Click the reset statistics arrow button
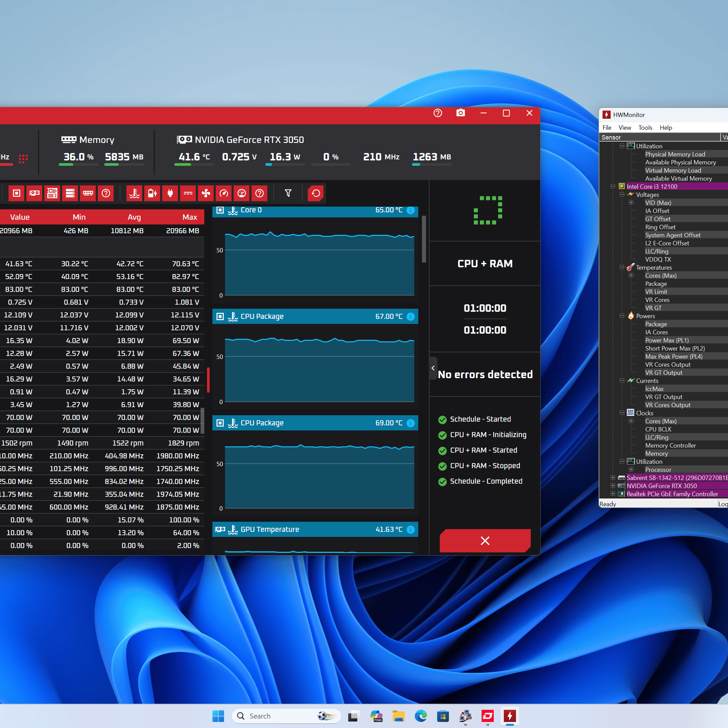Viewport: 728px width, 728px height. click(x=316, y=193)
